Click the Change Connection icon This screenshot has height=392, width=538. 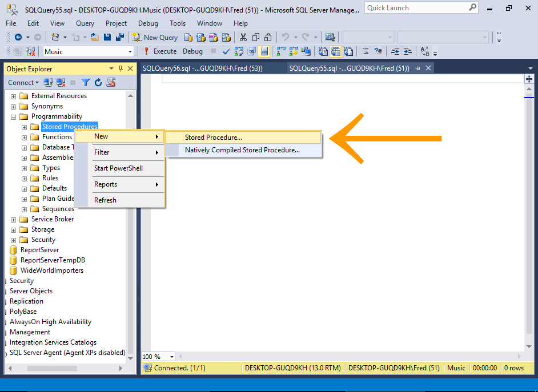(x=30, y=52)
